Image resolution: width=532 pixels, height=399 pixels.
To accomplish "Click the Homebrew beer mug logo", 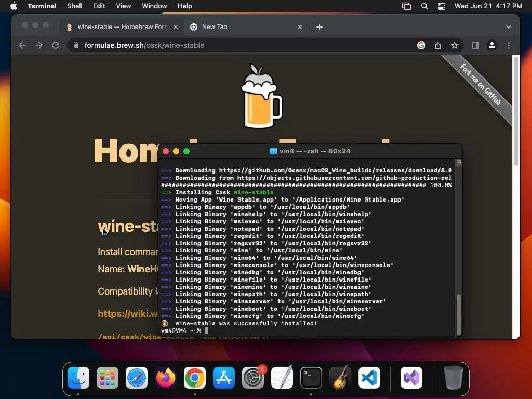I will 261,96.
